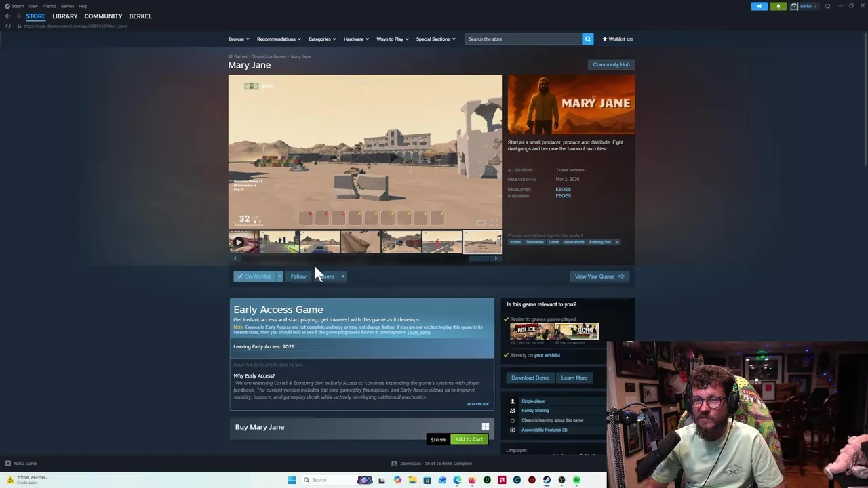868x488 pixels.
Task: Expand developer note with READ MORE
Action: click(x=477, y=404)
